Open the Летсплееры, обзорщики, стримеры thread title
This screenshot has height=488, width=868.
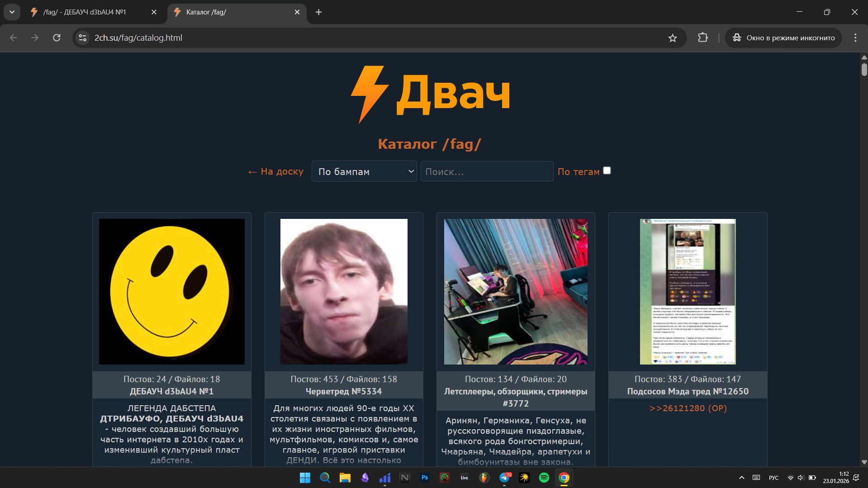[516, 397]
